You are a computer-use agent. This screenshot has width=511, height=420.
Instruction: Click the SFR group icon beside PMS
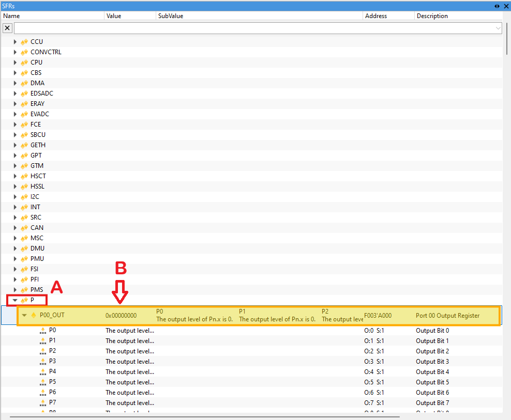click(24, 289)
